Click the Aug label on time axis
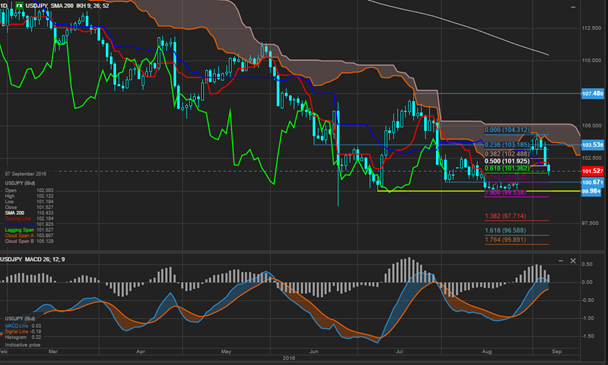Screen dimensions: 608x365 point(487,351)
